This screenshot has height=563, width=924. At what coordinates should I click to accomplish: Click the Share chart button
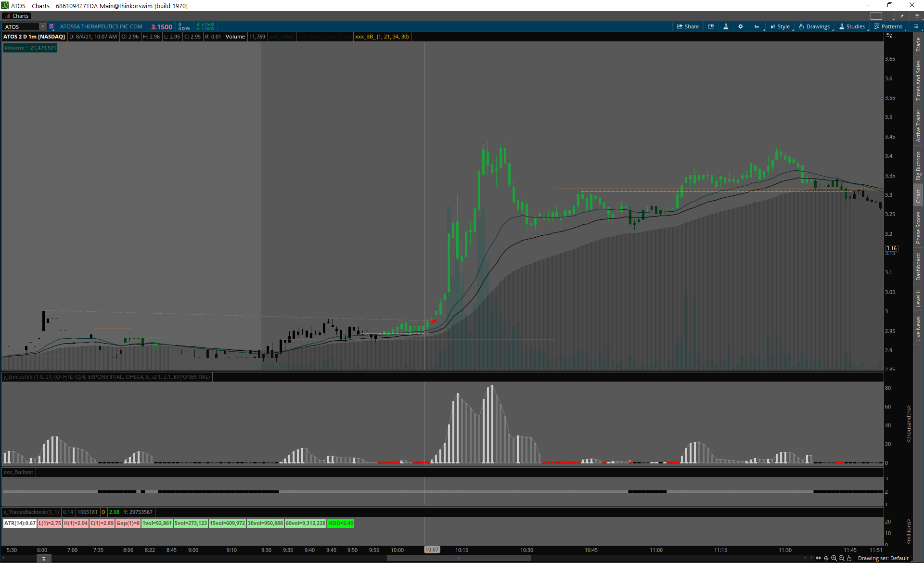[x=688, y=26]
